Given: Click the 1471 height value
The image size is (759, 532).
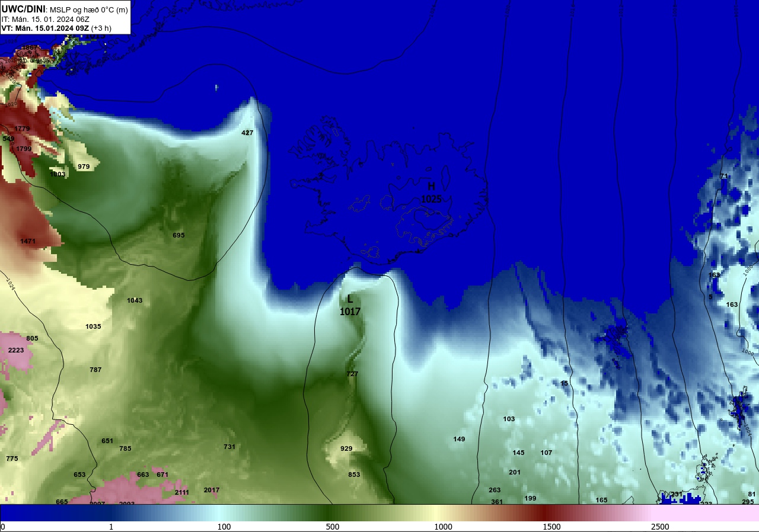Looking at the screenshot, I should 28,241.
